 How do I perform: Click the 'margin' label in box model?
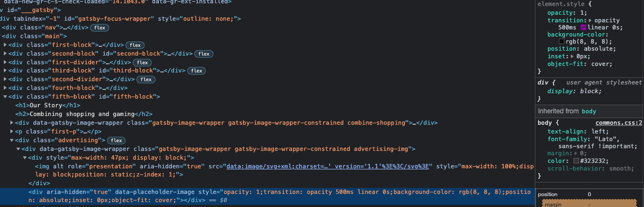pyautogui.click(x=553, y=204)
